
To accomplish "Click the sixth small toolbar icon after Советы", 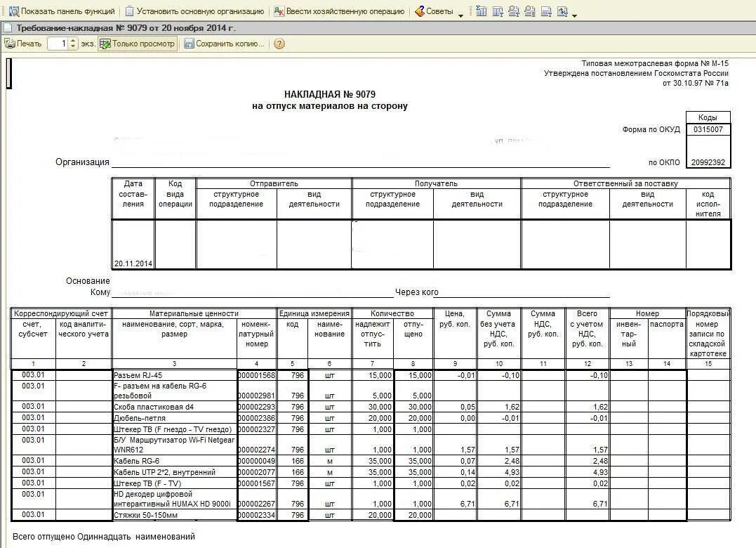I will click(x=563, y=11).
